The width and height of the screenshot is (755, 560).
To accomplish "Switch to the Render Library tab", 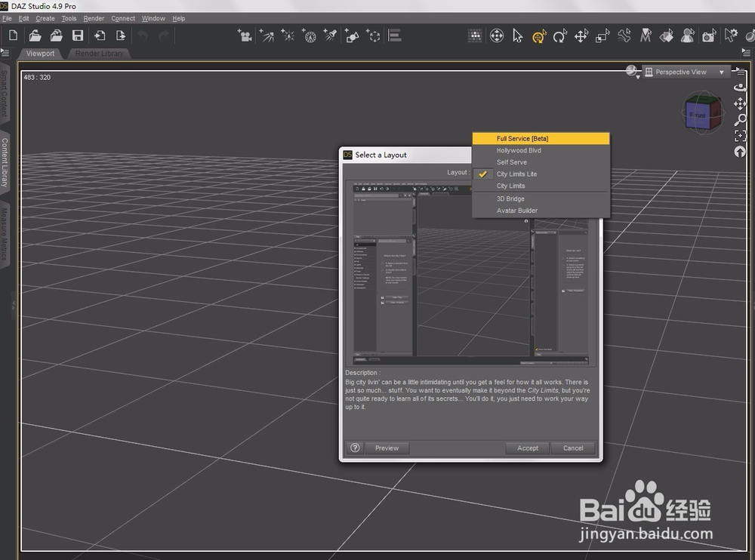I will pyautogui.click(x=99, y=54).
